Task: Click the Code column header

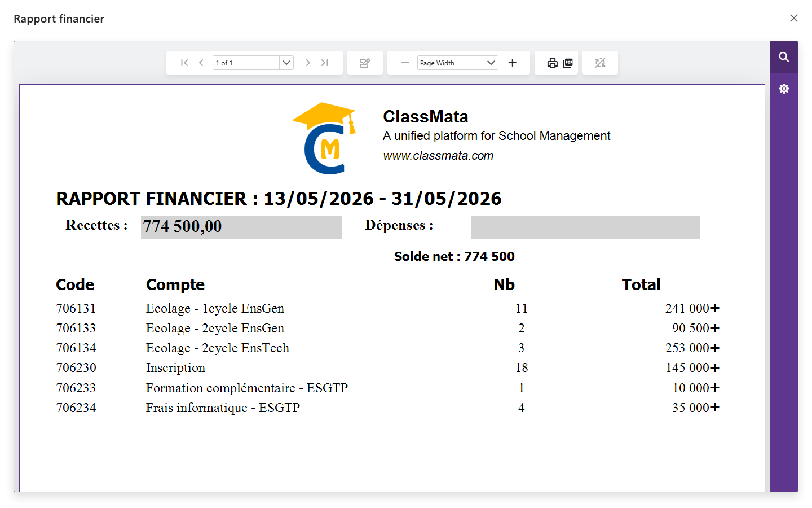Action: click(x=75, y=284)
